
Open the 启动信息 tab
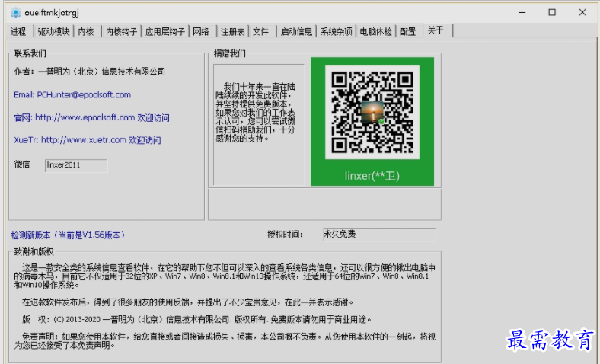(296, 31)
